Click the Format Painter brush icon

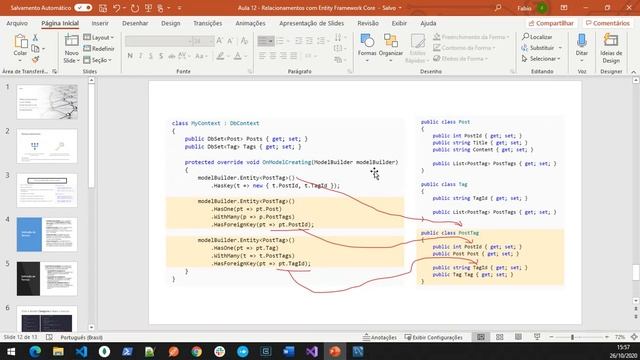(36, 60)
